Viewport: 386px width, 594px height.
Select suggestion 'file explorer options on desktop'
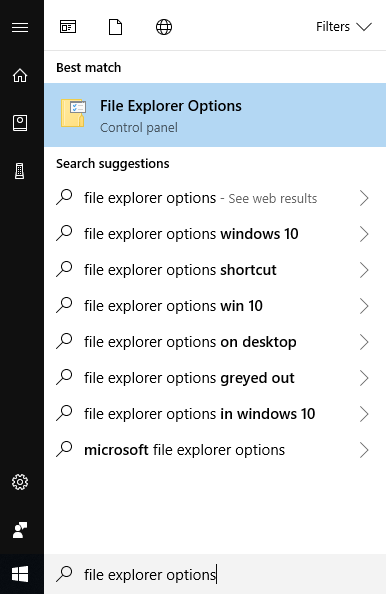point(215,342)
